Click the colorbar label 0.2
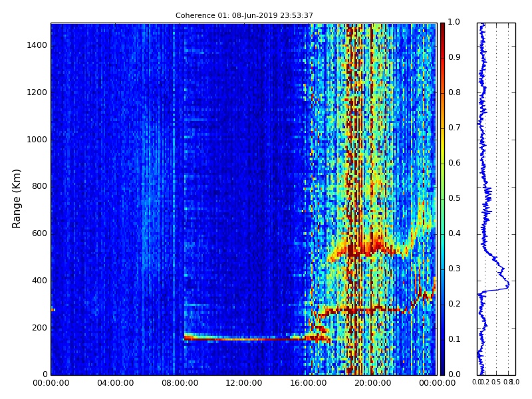 coord(454,304)
